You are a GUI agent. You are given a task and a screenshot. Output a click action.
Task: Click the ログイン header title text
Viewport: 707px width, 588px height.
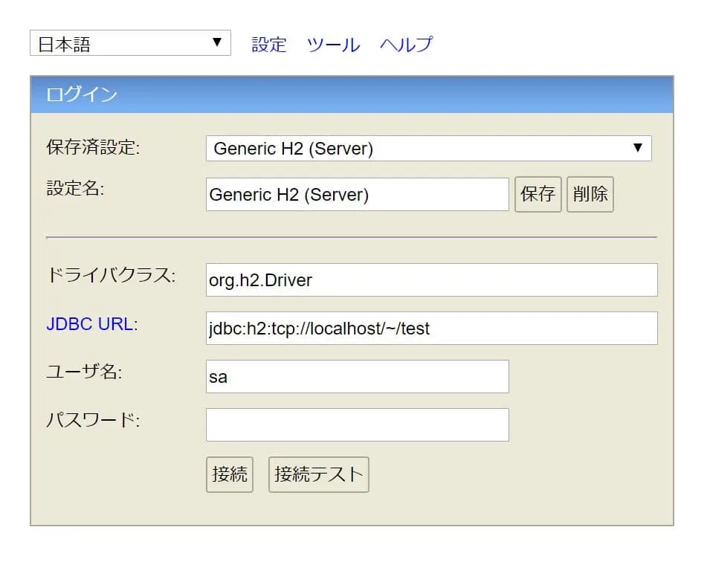tap(82, 94)
